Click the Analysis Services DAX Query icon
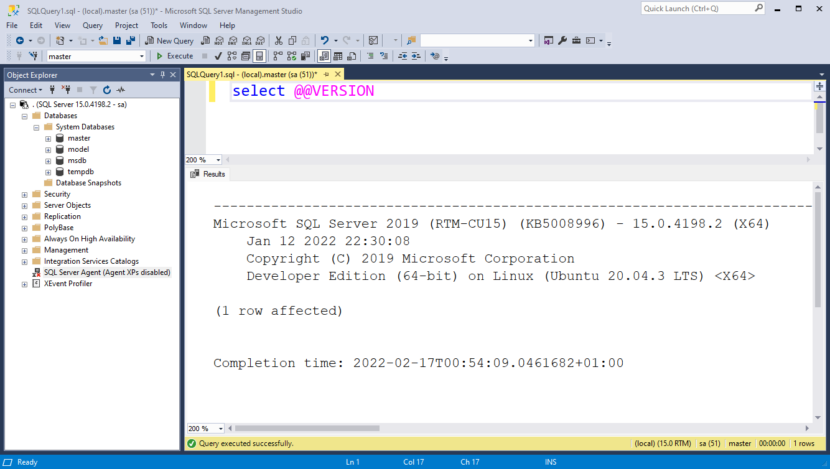Image resolution: width=830 pixels, height=469 pixels. (260, 40)
